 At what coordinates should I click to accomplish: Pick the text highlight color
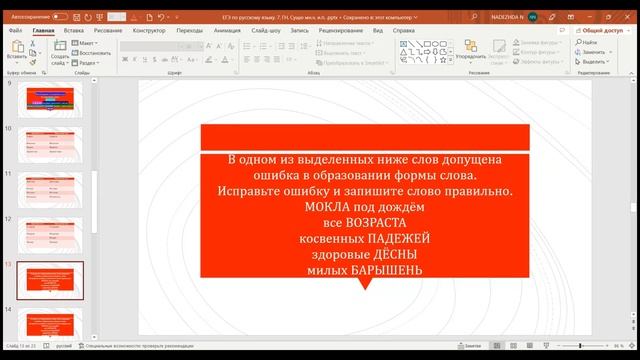[x=209, y=60]
